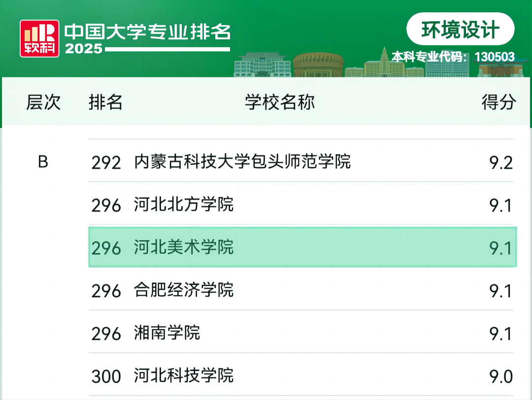Click the 学校名称 column header
The width and height of the screenshot is (532, 400).
[x=279, y=102]
